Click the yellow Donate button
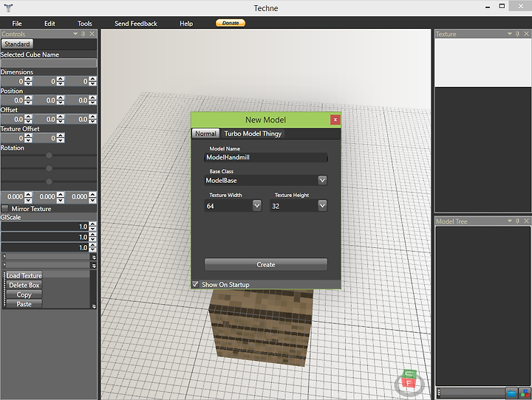Screen dimensions: 532x400 231,23
